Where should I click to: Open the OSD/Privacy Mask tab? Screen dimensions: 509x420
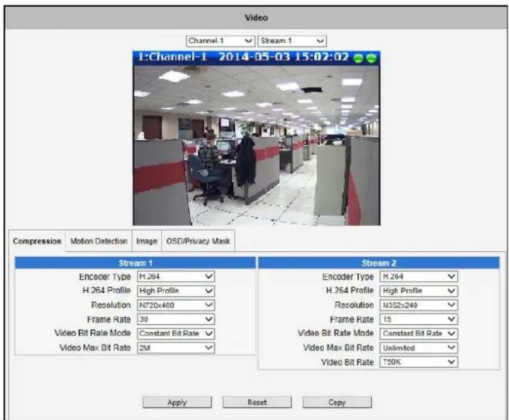[198, 241]
